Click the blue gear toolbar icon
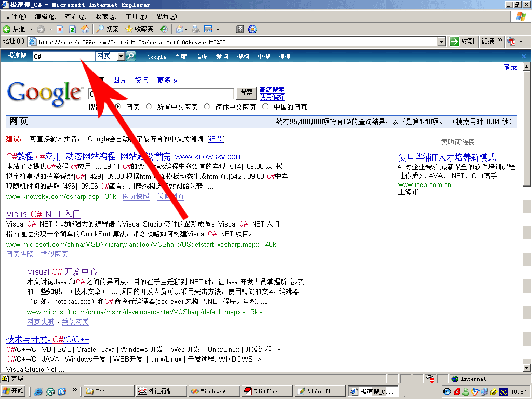The height and width of the screenshot is (399, 532). pyautogui.click(x=252, y=29)
